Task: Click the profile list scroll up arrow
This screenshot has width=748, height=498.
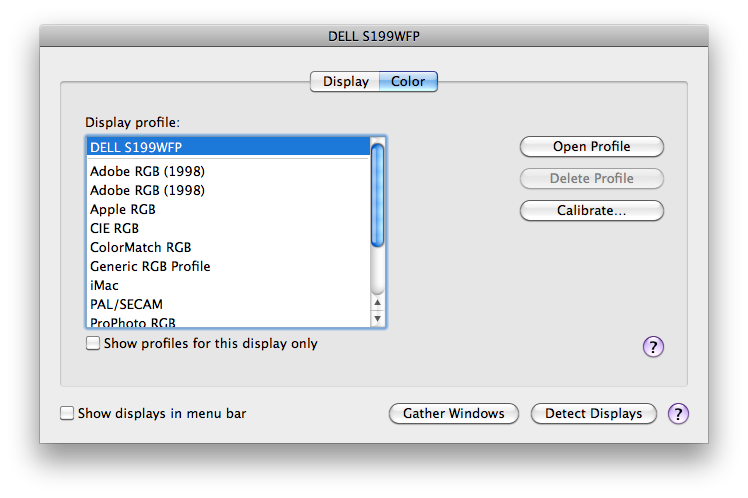Action: (377, 302)
